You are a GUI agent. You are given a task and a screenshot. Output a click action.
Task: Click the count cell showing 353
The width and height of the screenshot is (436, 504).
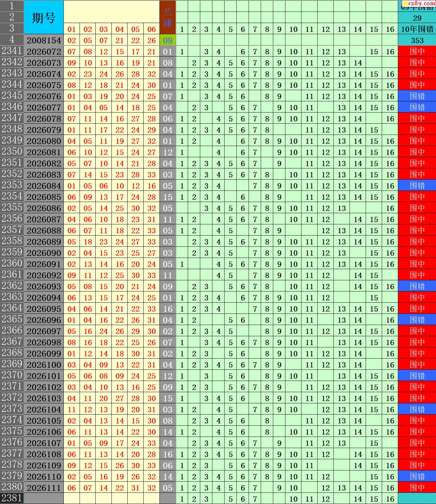coord(417,40)
